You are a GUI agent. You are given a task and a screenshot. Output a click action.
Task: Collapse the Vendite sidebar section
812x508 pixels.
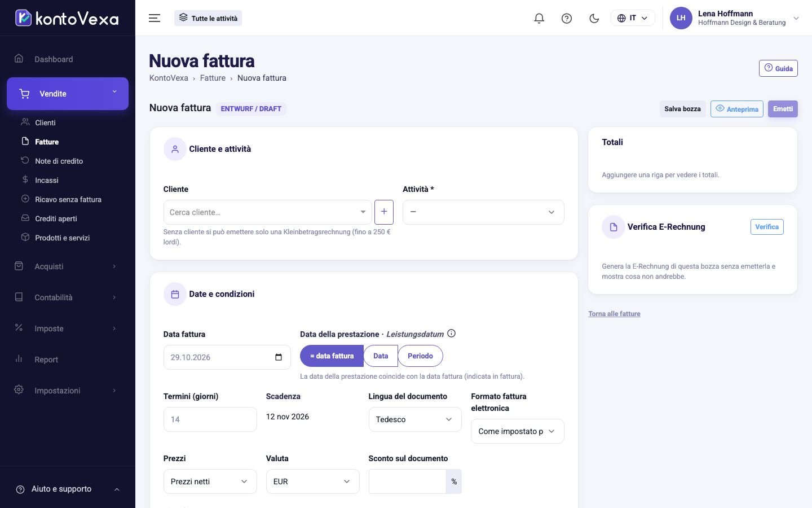68,94
